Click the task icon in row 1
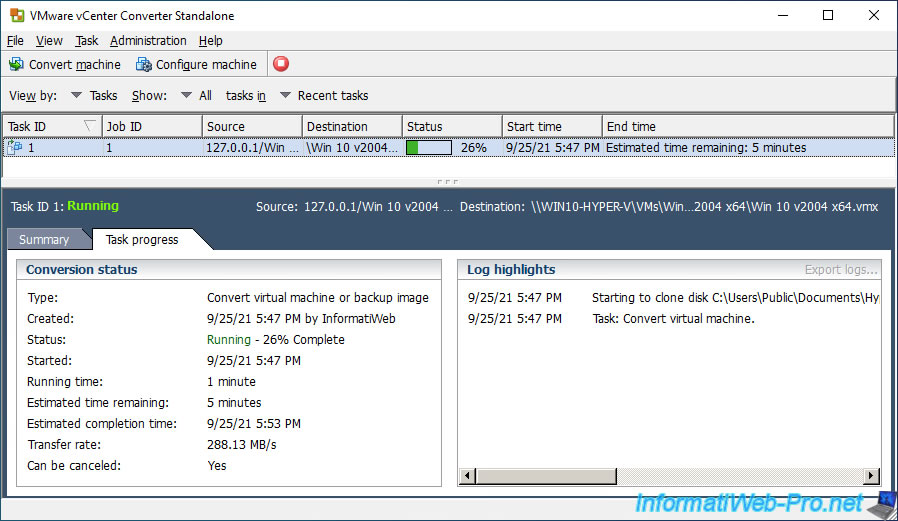This screenshot has width=898, height=521. pos(14,148)
